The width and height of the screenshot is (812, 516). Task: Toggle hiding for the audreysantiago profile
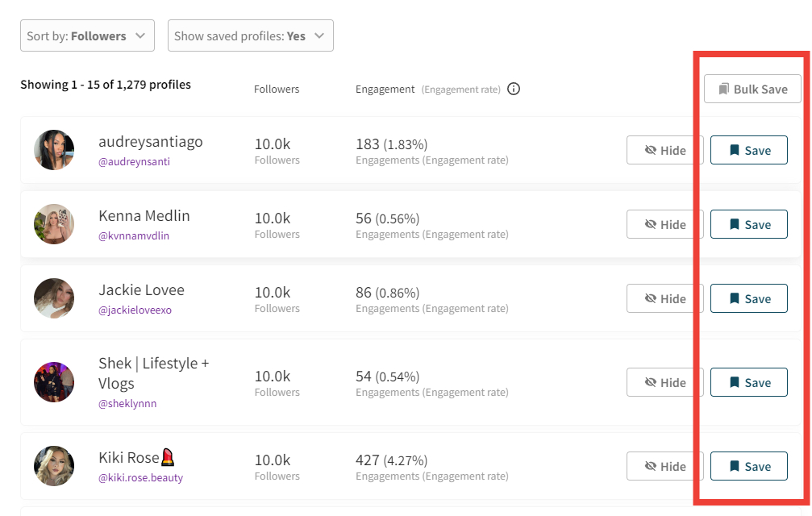664,149
